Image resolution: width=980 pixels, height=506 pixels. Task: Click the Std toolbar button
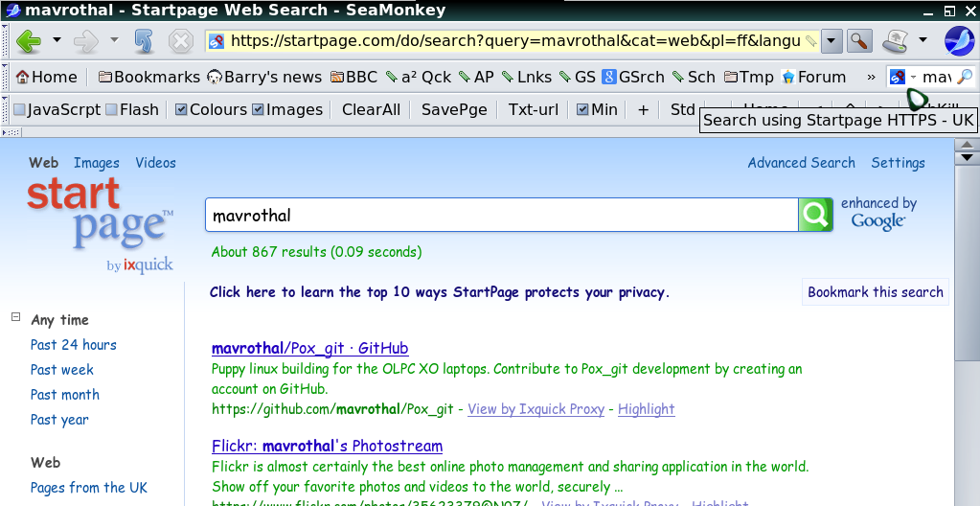682,109
